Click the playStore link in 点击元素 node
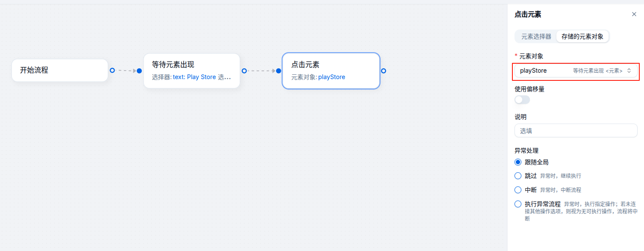The height and width of the screenshot is (251, 644). point(332,77)
